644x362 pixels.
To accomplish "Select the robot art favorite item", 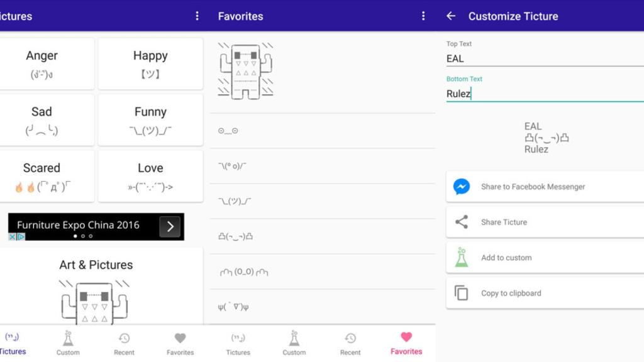I will tap(246, 71).
